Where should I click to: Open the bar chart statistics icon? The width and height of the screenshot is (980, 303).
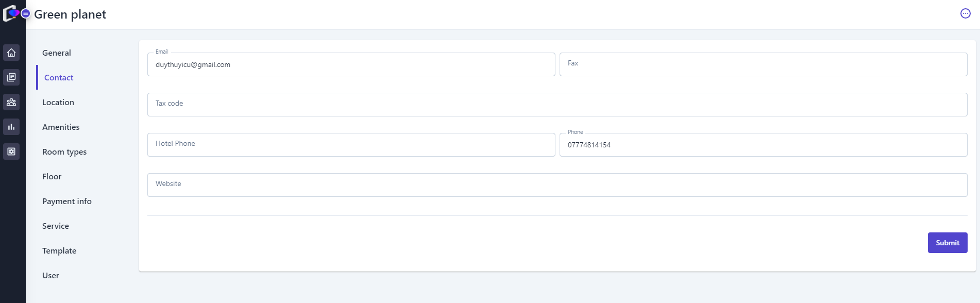click(11, 127)
